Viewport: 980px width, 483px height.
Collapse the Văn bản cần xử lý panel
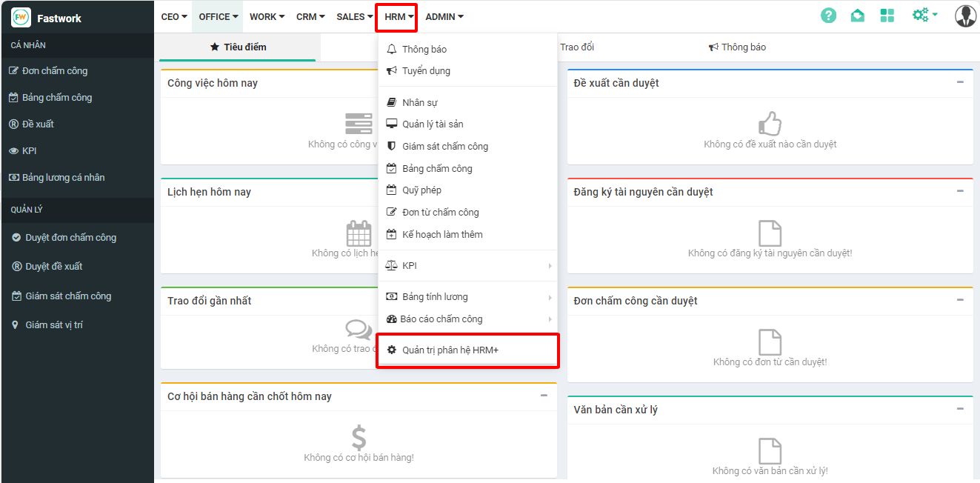coord(960,409)
